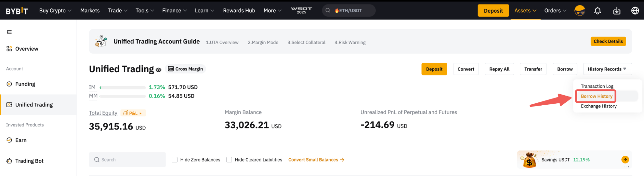Click the Savings USDT arrow icon

coord(625,160)
